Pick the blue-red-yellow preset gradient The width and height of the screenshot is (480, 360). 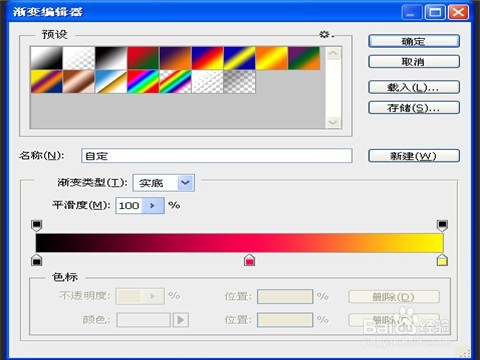click(207, 58)
